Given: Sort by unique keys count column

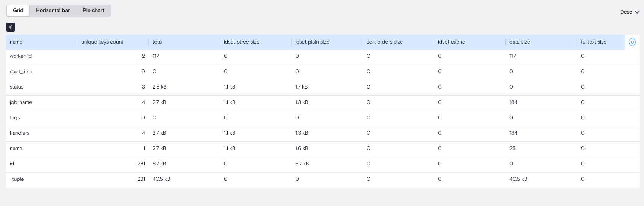Looking at the screenshot, I should [x=102, y=42].
